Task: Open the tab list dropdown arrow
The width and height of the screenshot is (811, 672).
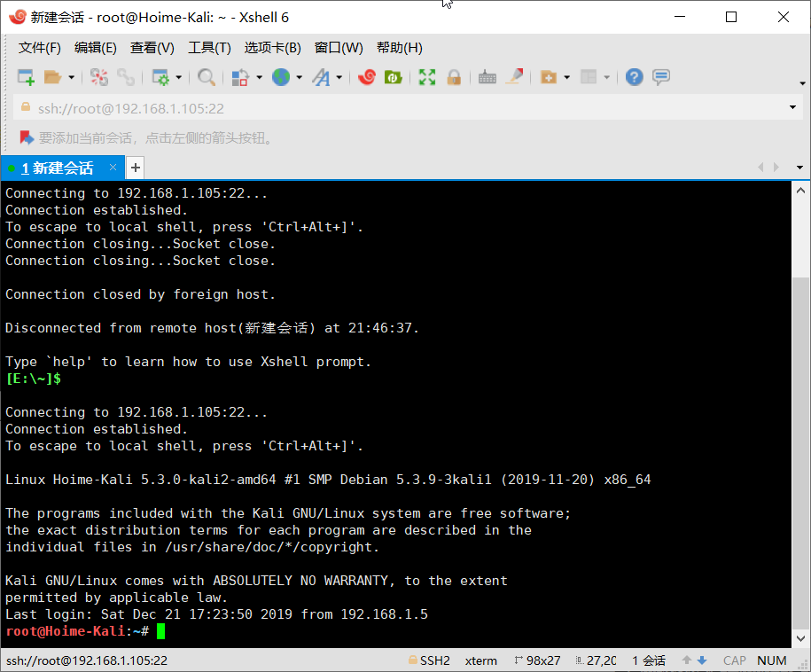Action: (799, 168)
